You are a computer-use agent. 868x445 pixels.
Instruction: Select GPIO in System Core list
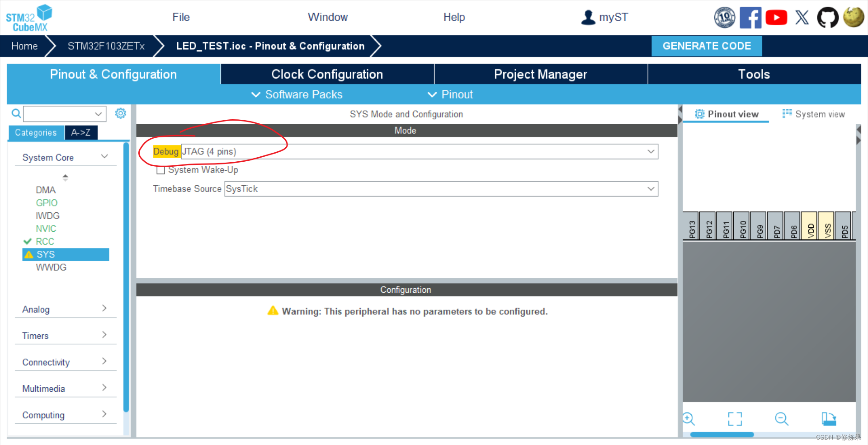click(x=47, y=203)
